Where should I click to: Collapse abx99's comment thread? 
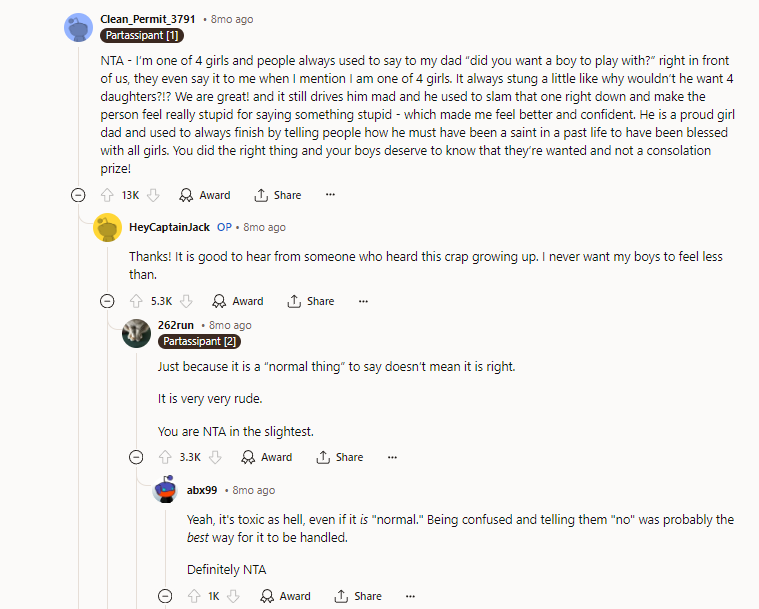[x=165, y=596]
